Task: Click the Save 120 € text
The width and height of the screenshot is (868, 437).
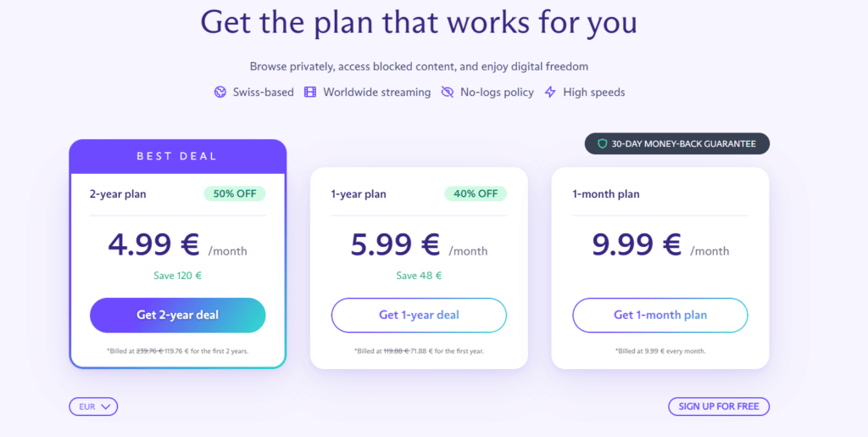Action: [178, 275]
